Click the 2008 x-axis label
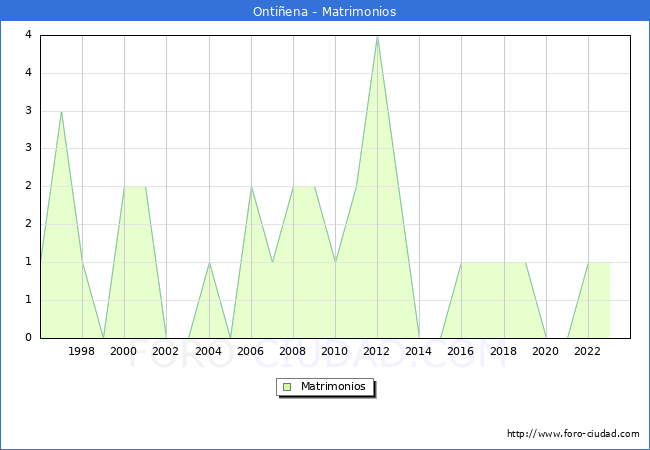The width and height of the screenshot is (650, 450). click(293, 351)
